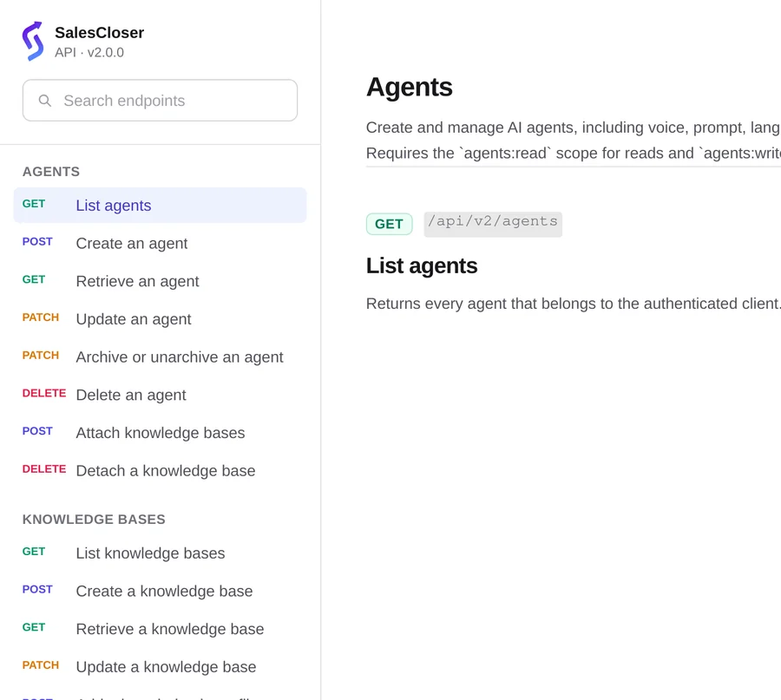Click the 'Create and manage AI agents' text
781x700 pixels.
tap(574, 128)
